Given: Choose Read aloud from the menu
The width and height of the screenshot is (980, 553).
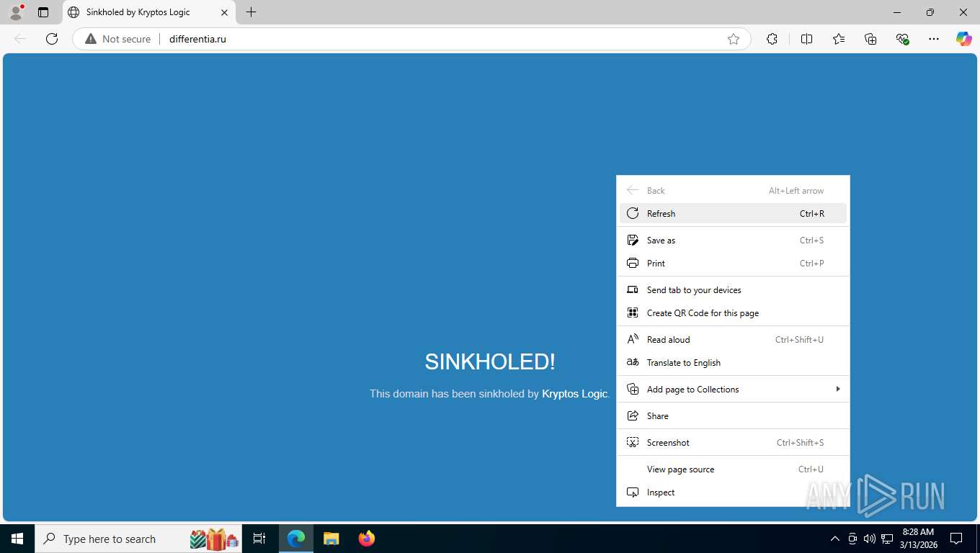Looking at the screenshot, I should click(x=733, y=339).
